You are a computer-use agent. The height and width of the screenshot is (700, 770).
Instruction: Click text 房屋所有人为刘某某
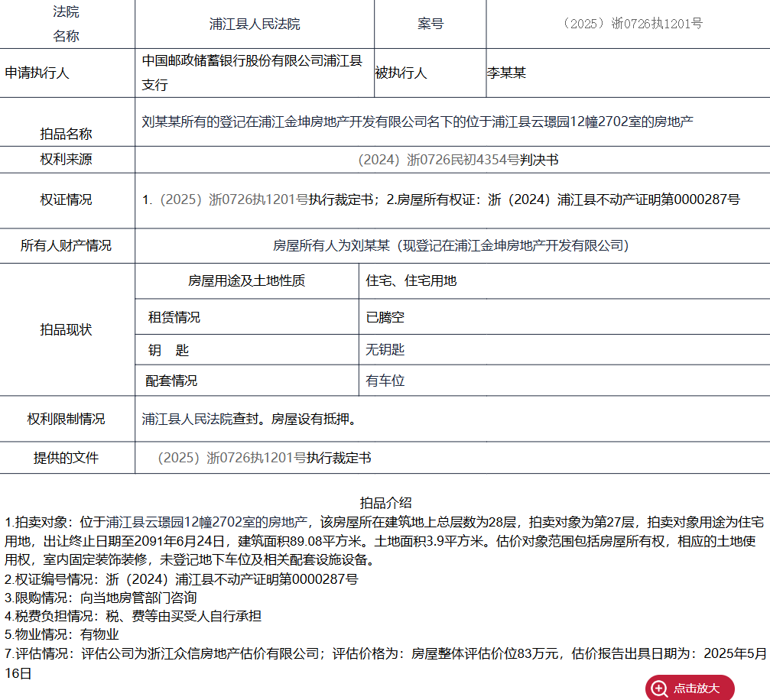click(331, 245)
